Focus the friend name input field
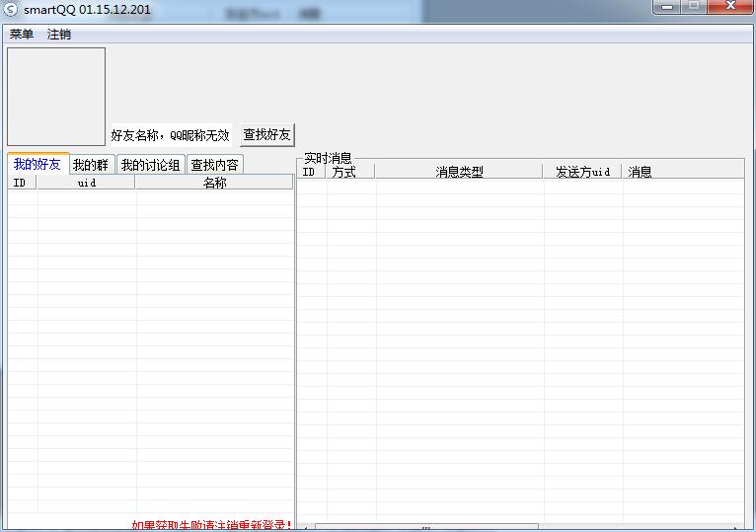 tap(171, 135)
